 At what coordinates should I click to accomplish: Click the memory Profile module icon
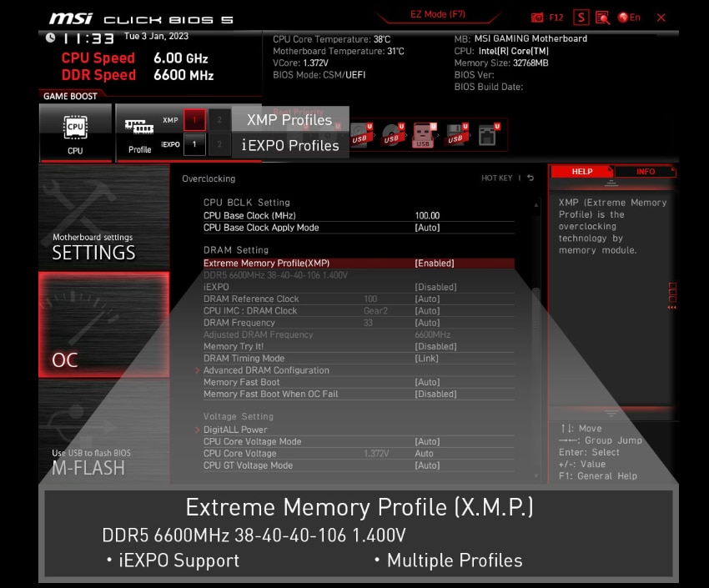(139, 127)
